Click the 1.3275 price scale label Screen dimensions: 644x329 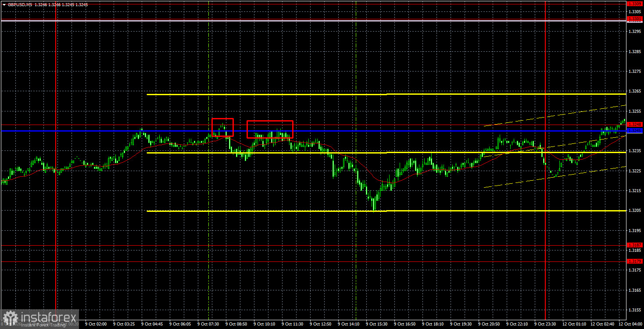click(x=635, y=71)
